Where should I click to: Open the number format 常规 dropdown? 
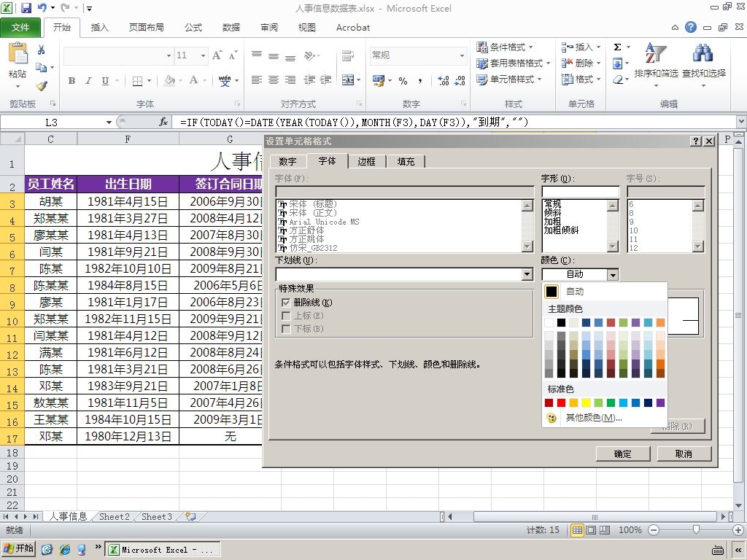[x=462, y=55]
